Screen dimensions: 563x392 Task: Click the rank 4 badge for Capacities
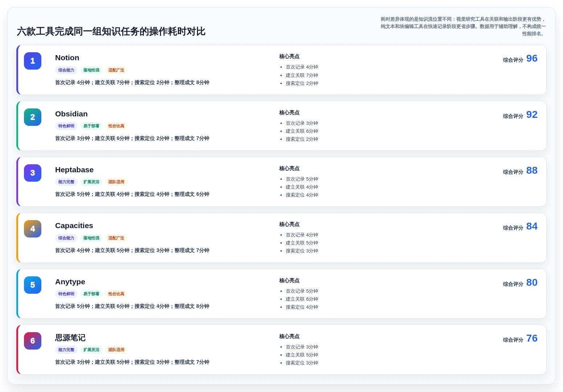(33, 229)
